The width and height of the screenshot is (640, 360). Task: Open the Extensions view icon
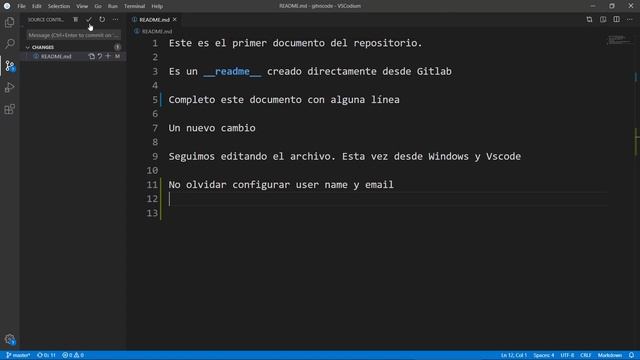click(9, 109)
